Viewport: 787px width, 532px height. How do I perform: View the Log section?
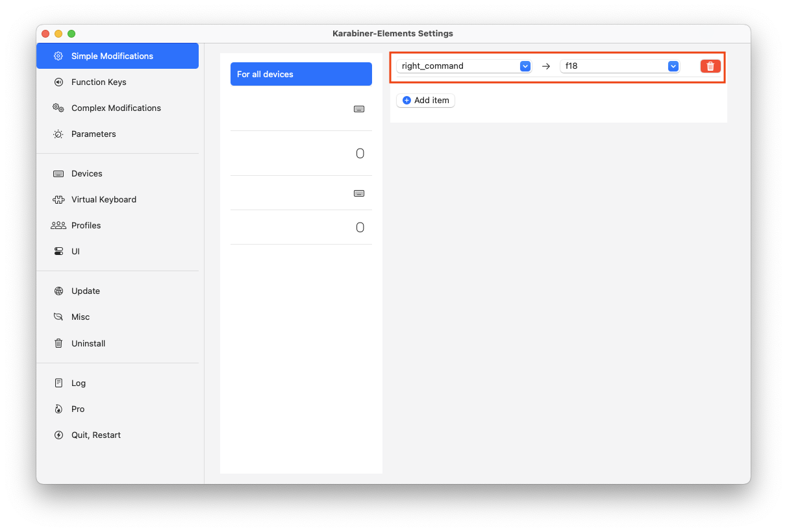tap(118, 383)
